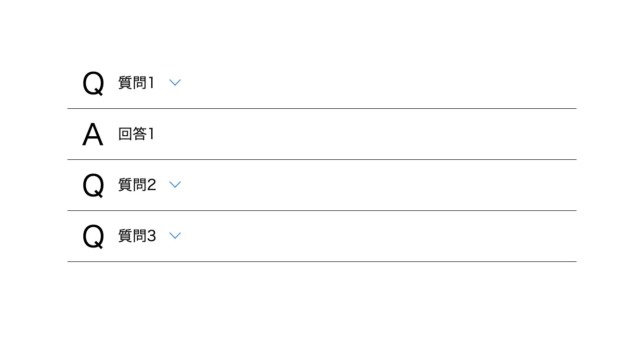Expand 質問2 with its blue chevron arrow
The width and height of the screenshot is (644, 337).
coord(175,185)
